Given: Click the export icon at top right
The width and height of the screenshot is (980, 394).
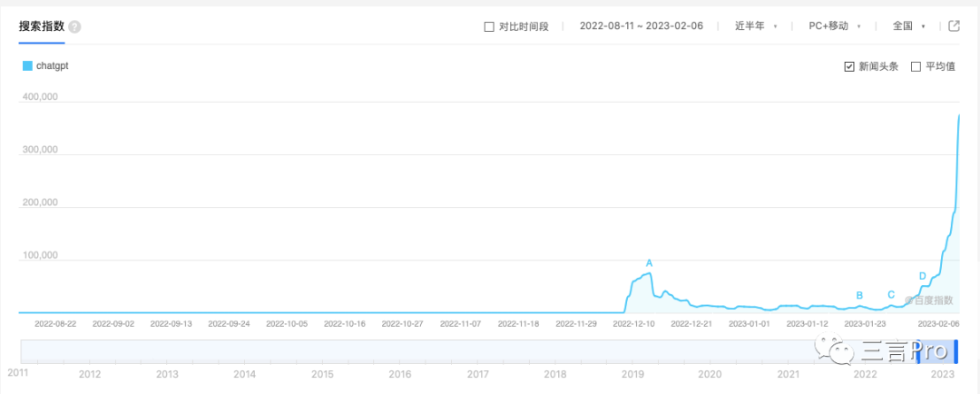Looking at the screenshot, I should [954, 26].
